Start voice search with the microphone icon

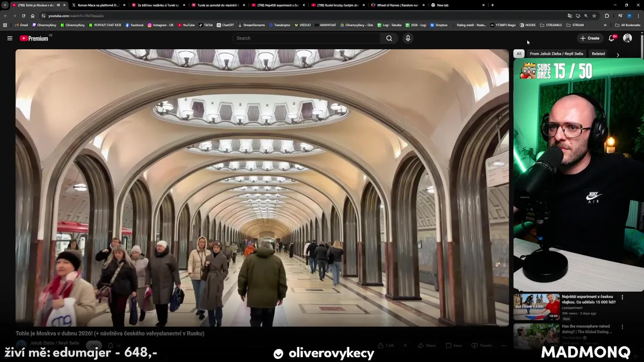coord(408,38)
